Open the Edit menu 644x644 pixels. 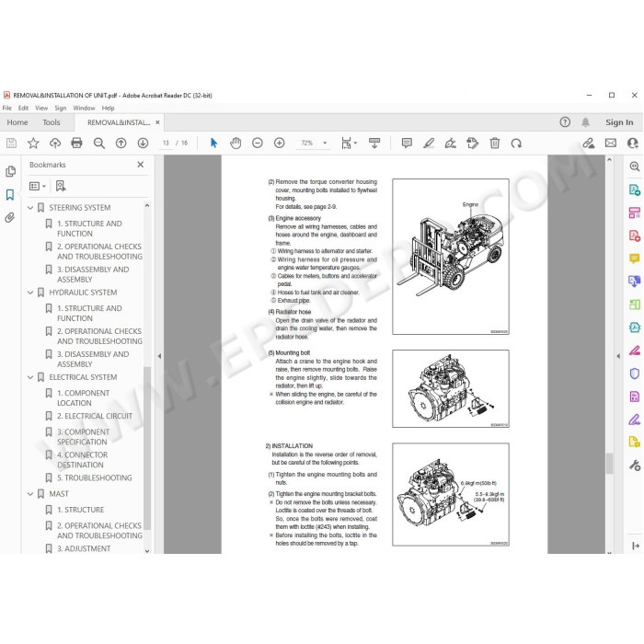tap(23, 108)
